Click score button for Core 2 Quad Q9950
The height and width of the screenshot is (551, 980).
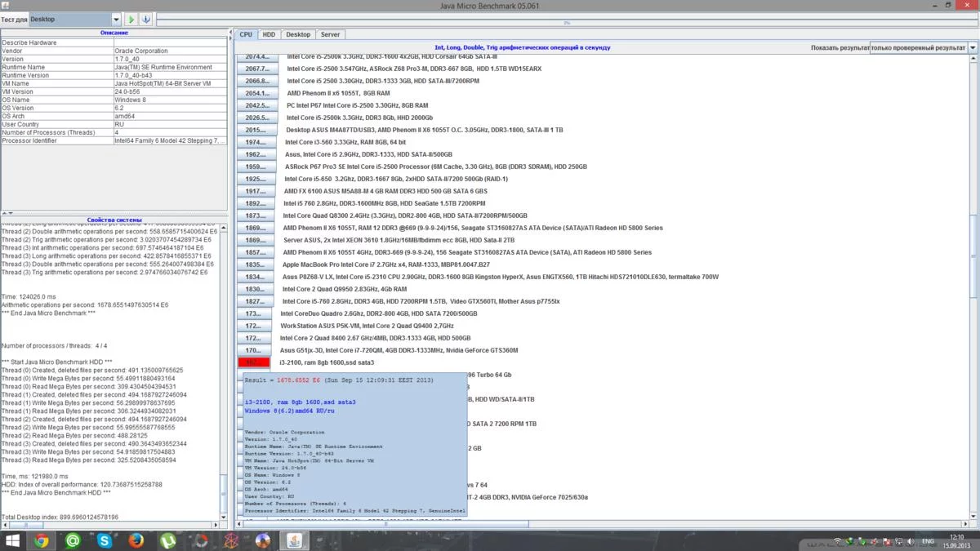[255, 289]
